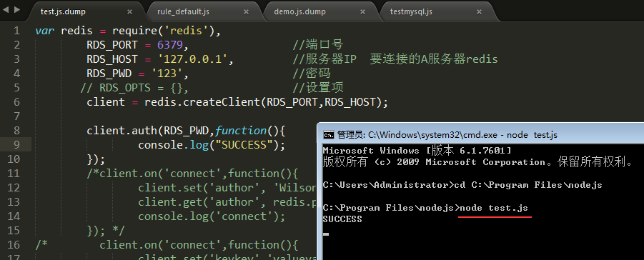Click the next tab right arrow

coord(17,9)
